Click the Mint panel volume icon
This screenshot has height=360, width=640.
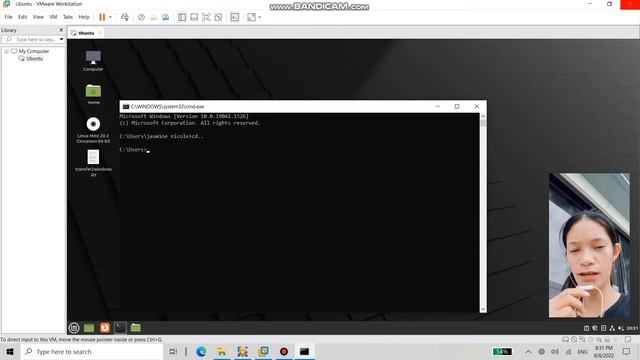[620, 328]
